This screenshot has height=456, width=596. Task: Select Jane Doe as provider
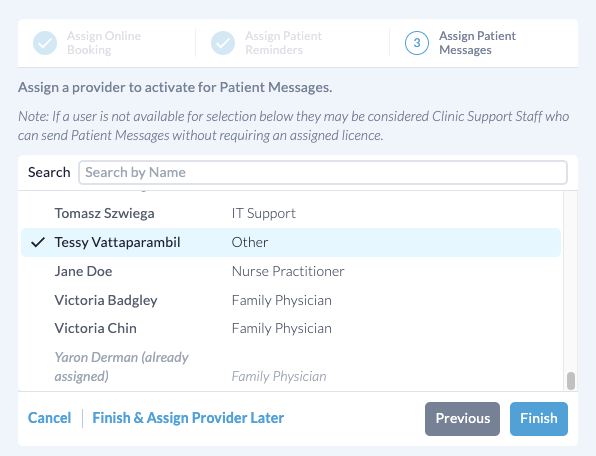291,271
